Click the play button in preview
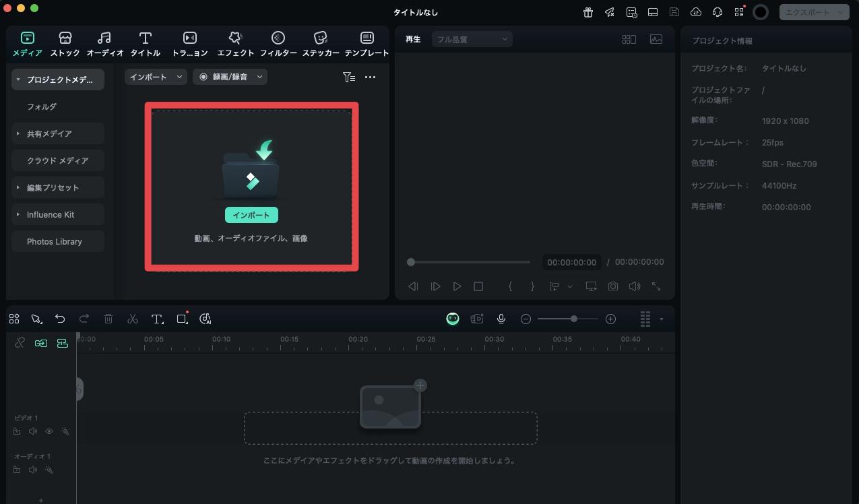859x504 pixels. (x=457, y=286)
